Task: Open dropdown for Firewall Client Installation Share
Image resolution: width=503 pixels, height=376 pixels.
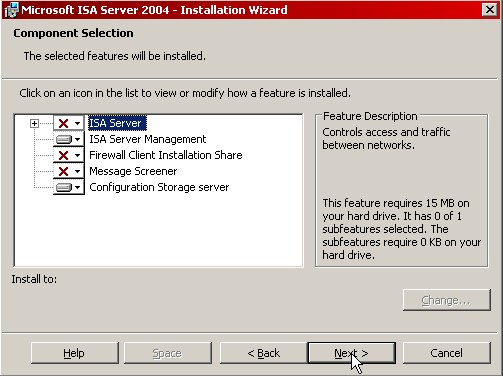Action: [x=69, y=155]
